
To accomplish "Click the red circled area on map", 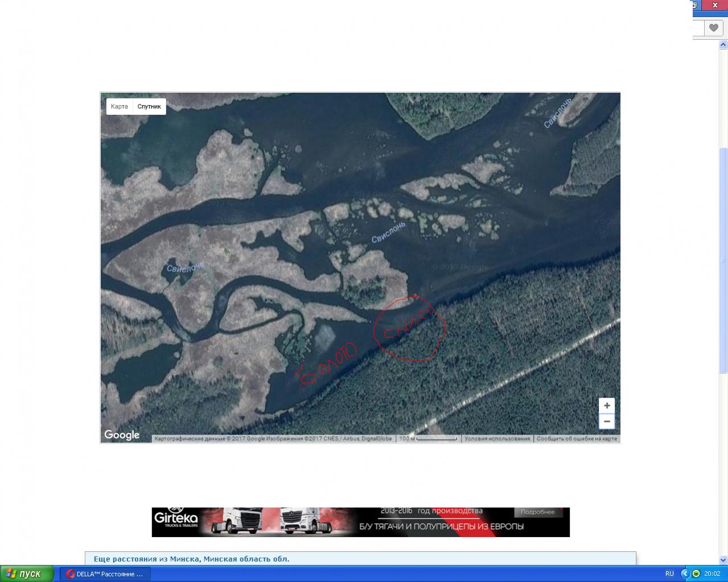I will click(x=410, y=329).
